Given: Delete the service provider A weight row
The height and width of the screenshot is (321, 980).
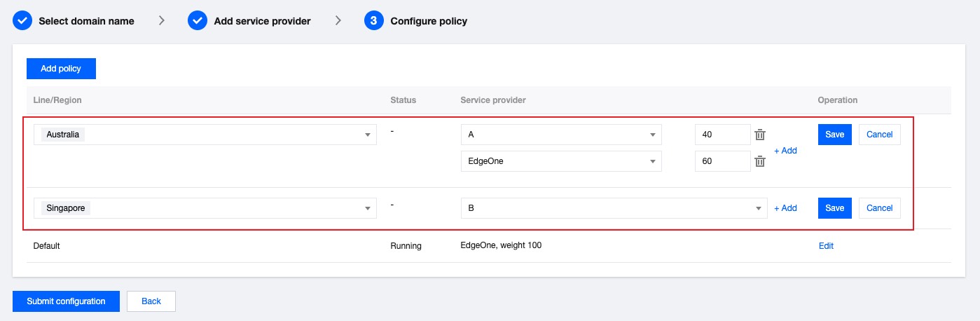Looking at the screenshot, I should pos(759,135).
